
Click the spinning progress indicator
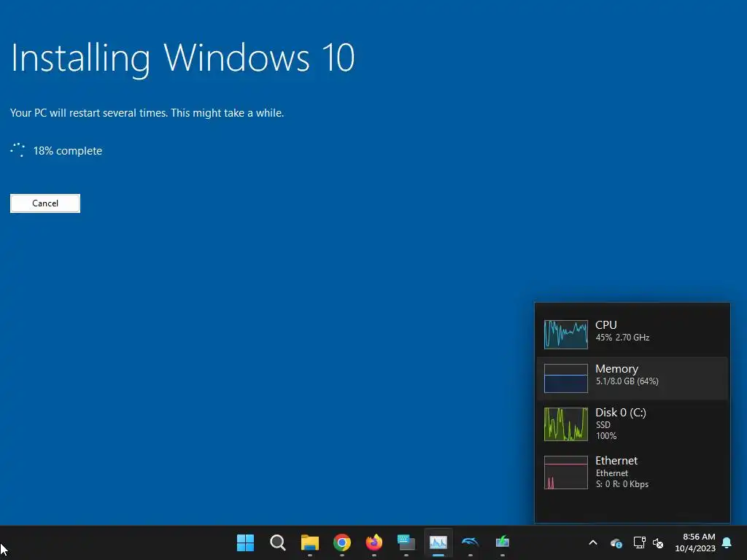(x=18, y=150)
